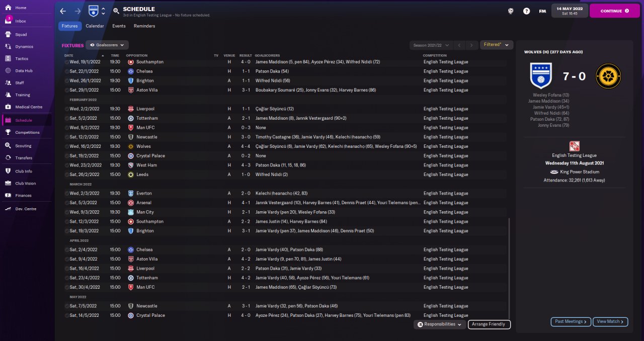Click the Goalscorers column header
This screenshot has width=644, height=341.
[268, 55]
